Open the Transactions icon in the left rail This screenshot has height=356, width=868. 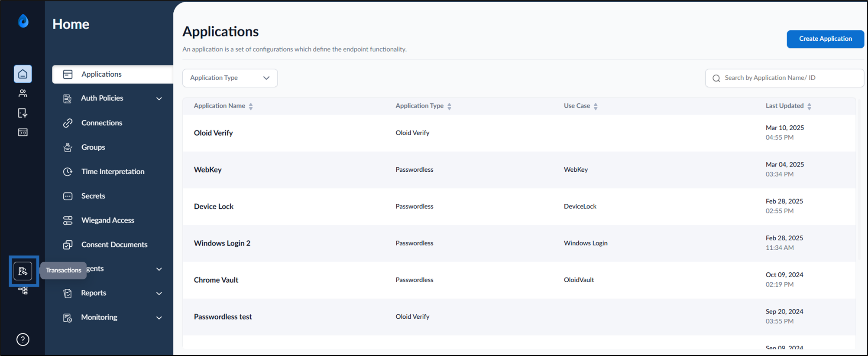click(23, 271)
